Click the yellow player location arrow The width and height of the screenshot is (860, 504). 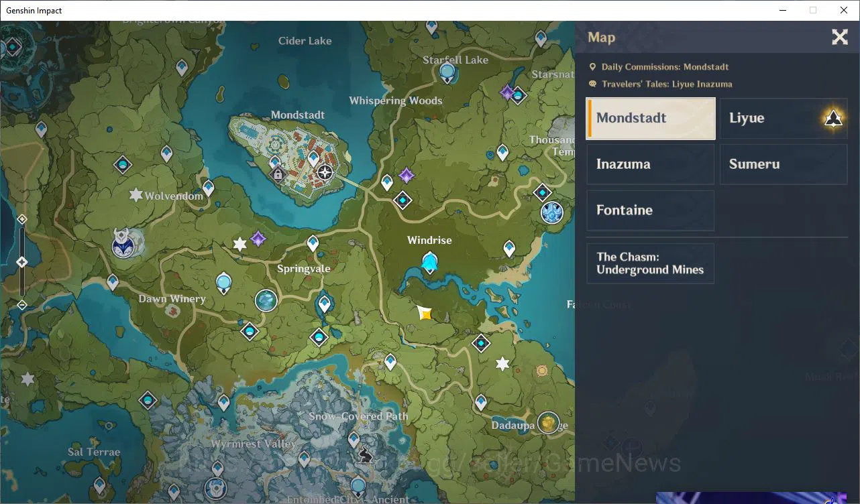pyautogui.click(x=425, y=313)
